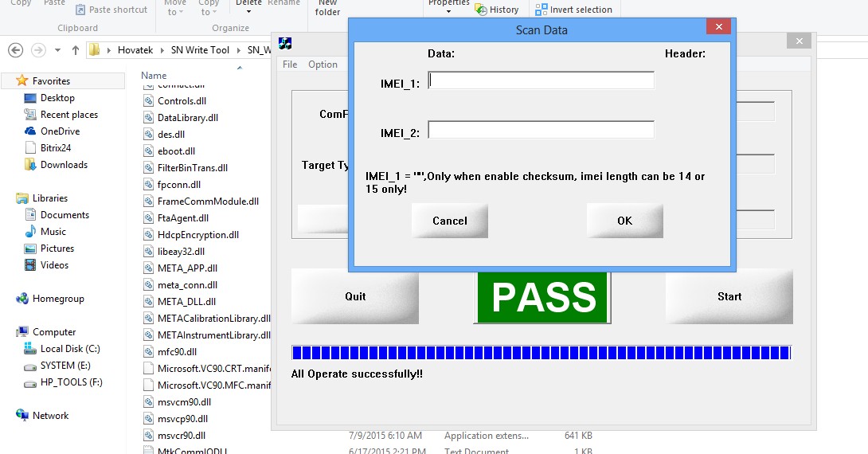Focus the IMEI_1 input field
The height and width of the screenshot is (454, 868).
[x=541, y=80]
